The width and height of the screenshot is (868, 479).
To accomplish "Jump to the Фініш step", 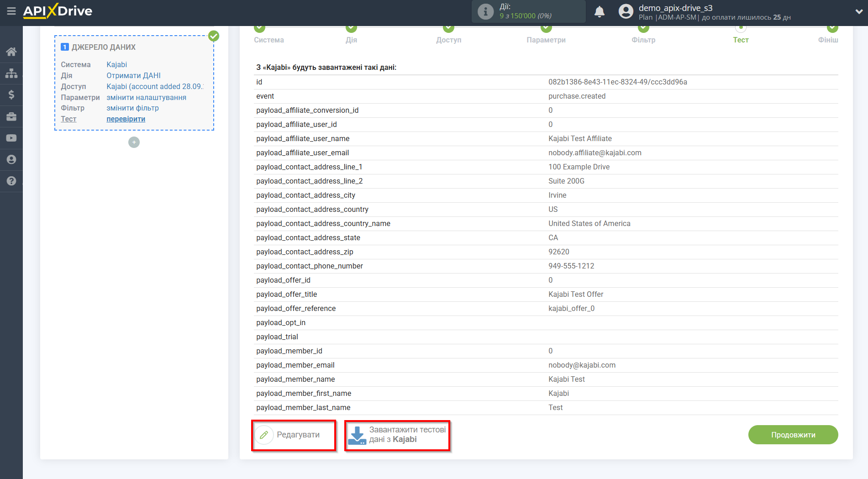I will (x=827, y=40).
